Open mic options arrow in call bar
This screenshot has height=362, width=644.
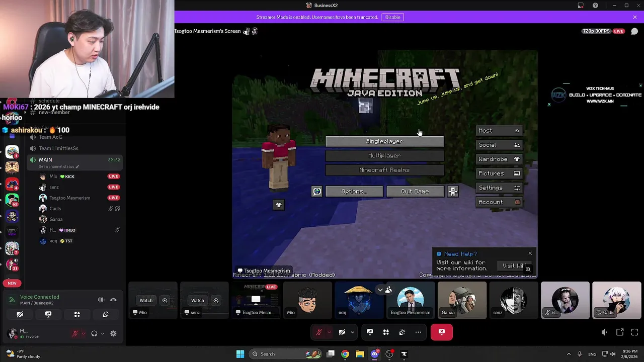click(x=329, y=332)
